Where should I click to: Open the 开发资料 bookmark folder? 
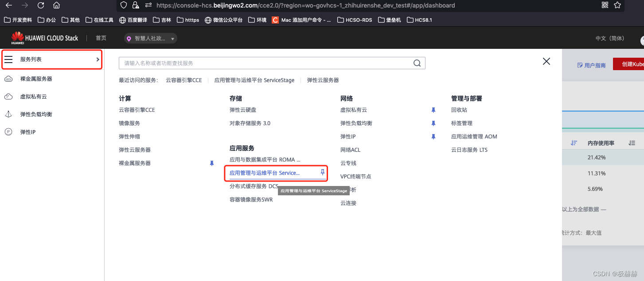point(18,20)
